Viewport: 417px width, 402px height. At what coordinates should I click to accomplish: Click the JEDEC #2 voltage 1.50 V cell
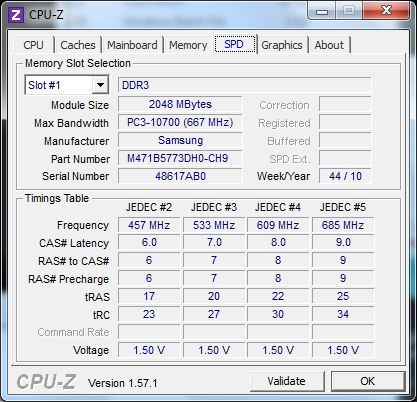point(149,350)
